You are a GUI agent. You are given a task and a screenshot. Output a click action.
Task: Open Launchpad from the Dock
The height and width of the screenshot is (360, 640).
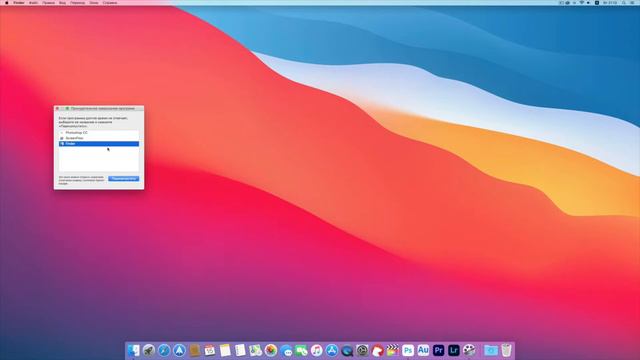149,350
